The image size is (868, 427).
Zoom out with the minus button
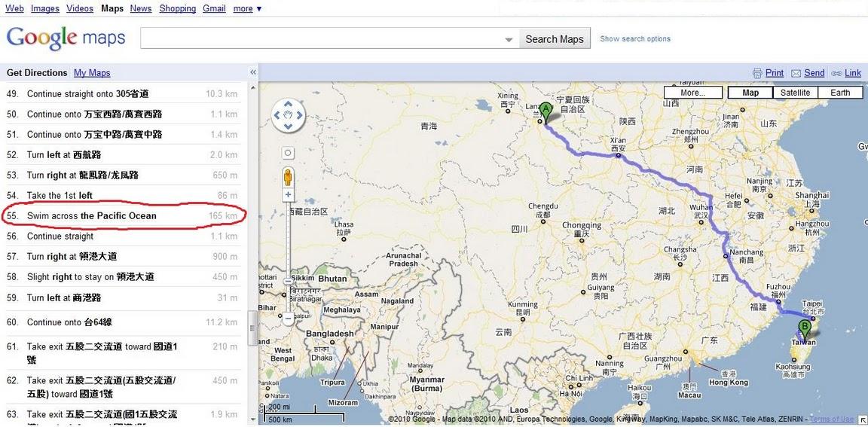(288, 318)
